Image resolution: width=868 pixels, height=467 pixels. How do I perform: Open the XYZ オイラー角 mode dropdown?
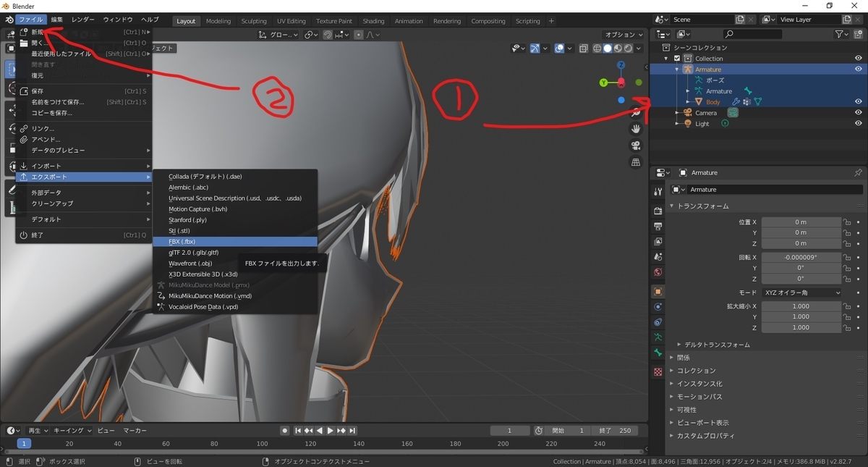pyautogui.click(x=801, y=293)
